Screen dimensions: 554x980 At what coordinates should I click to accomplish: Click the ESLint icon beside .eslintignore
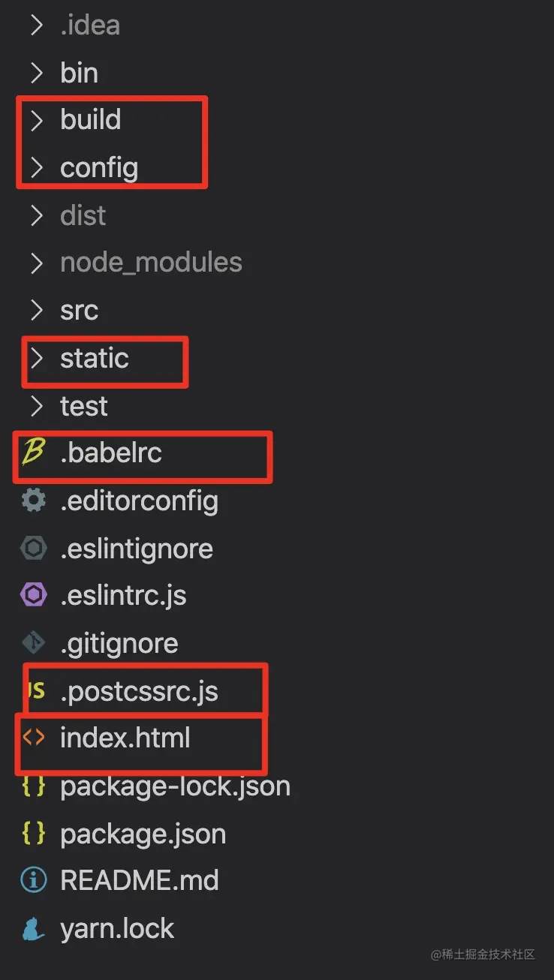[x=33, y=549]
